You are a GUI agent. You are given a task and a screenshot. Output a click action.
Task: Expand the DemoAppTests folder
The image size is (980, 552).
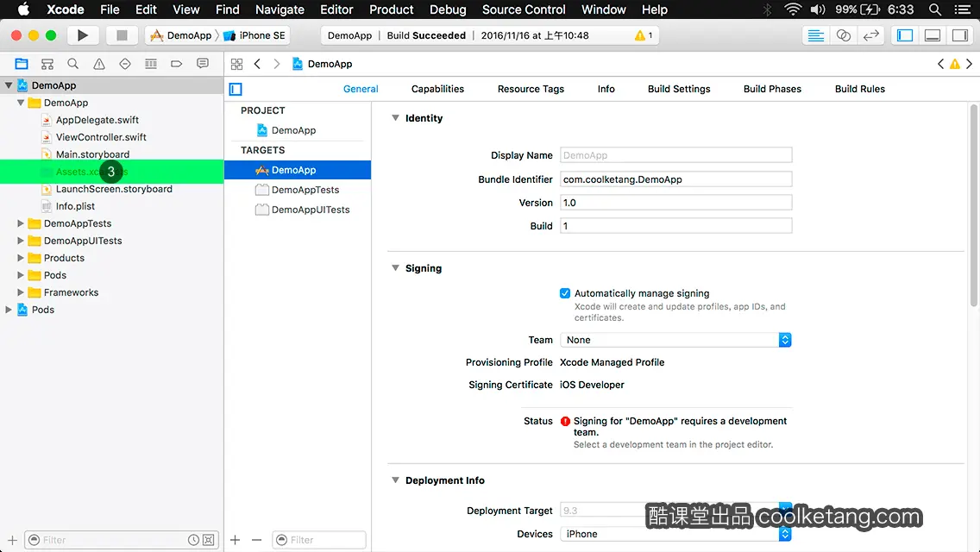point(21,223)
